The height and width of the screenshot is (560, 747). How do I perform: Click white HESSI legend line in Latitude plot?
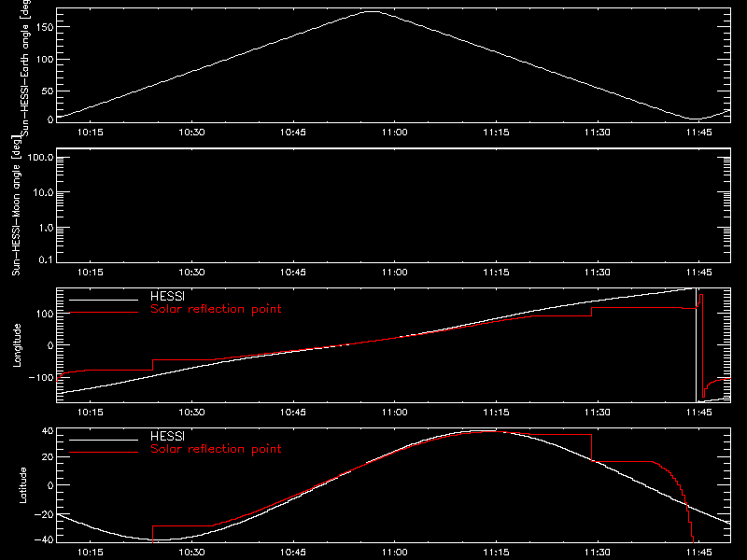pos(104,440)
